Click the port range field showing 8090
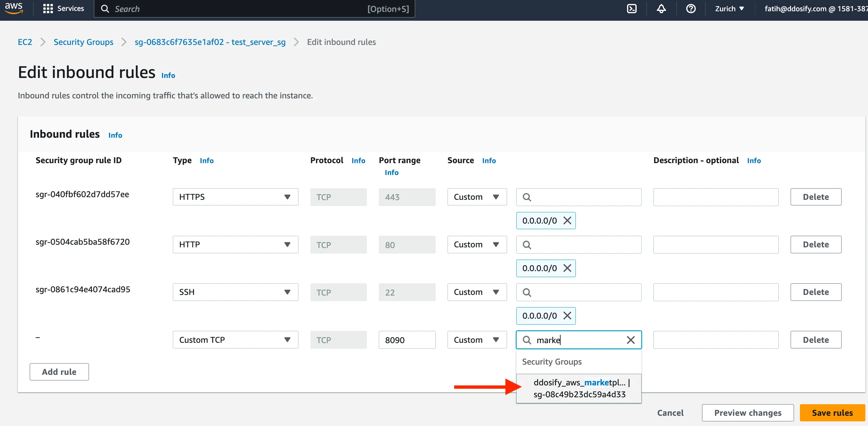The width and height of the screenshot is (868, 426). click(407, 340)
